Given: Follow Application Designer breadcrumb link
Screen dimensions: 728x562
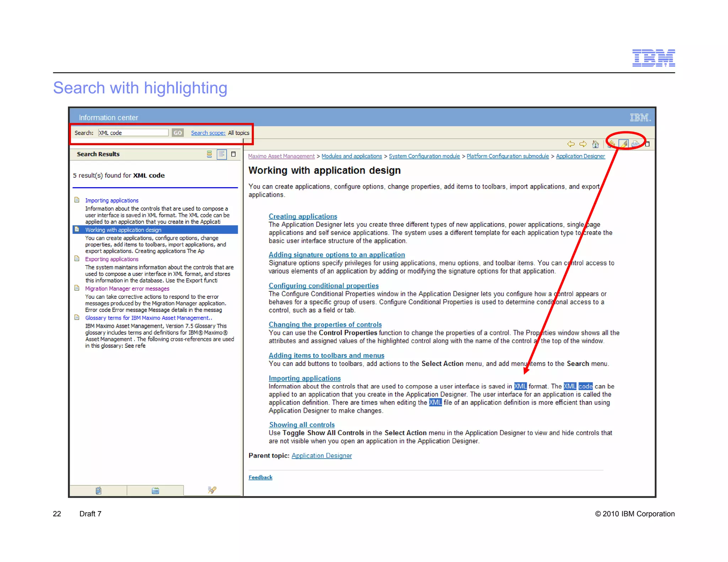Looking at the screenshot, I should 580,156.
